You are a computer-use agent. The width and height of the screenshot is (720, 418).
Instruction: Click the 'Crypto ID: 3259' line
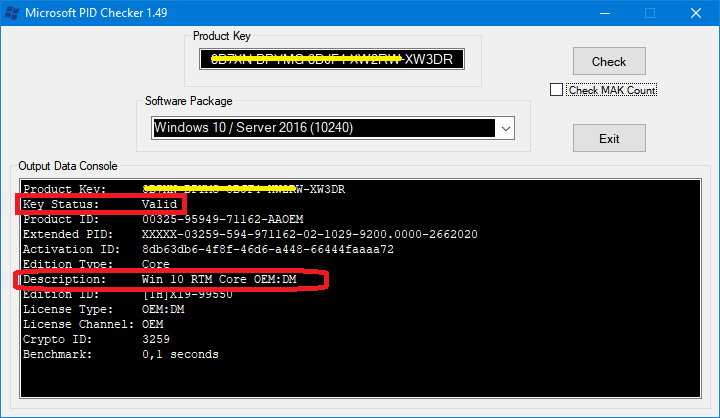pos(96,339)
